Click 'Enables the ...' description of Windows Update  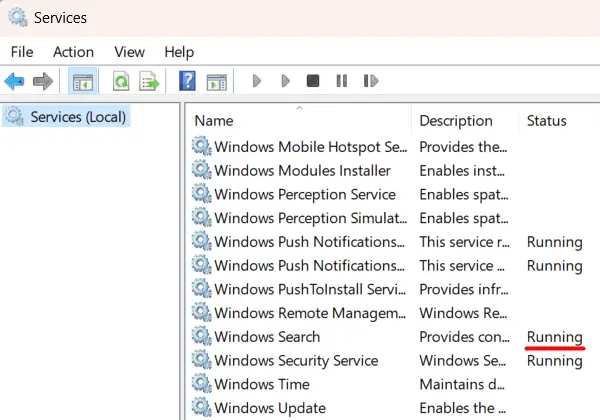click(x=462, y=408)
